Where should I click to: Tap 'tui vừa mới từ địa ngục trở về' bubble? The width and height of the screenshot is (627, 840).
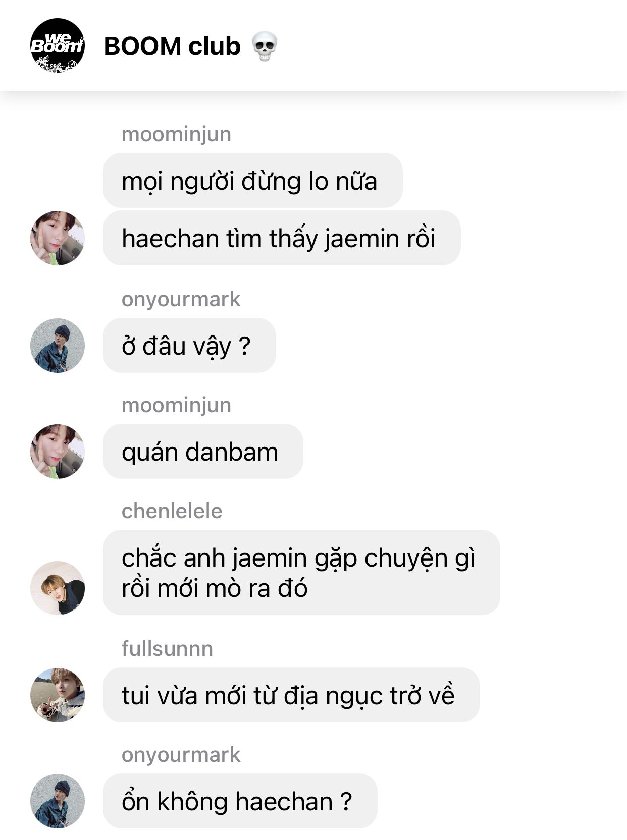pos(291,695)
